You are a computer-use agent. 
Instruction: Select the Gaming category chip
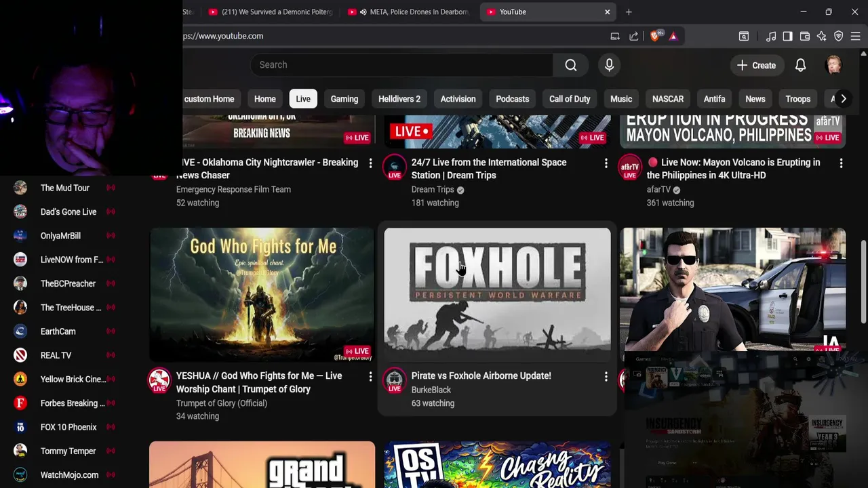pyautogui.click(x=344, y=99)
